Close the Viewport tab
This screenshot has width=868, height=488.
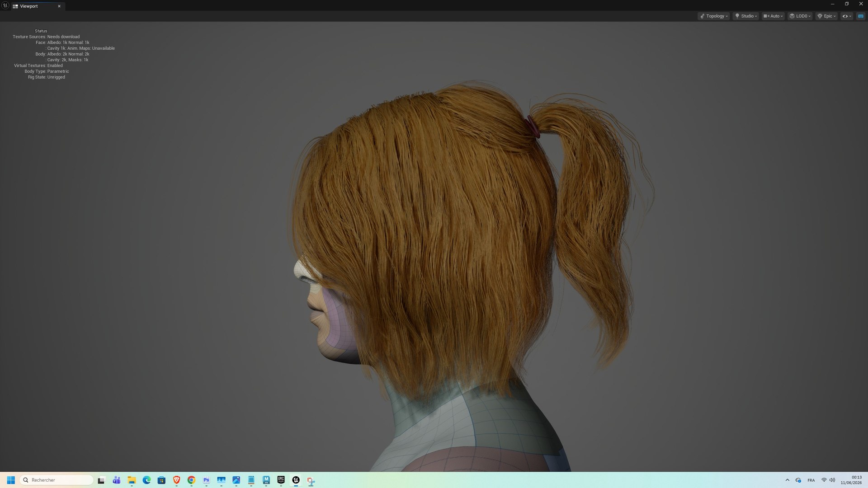click(59, 6)
